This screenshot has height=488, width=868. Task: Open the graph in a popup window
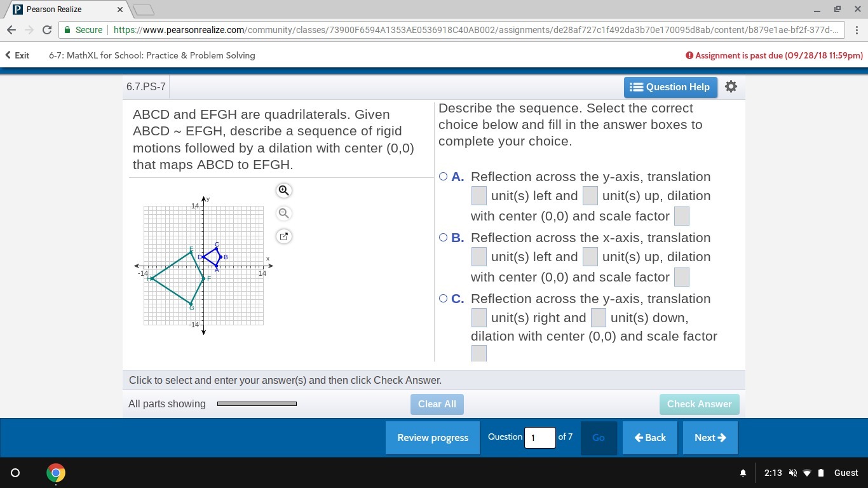pyautogui.click(x=284, y=236)
